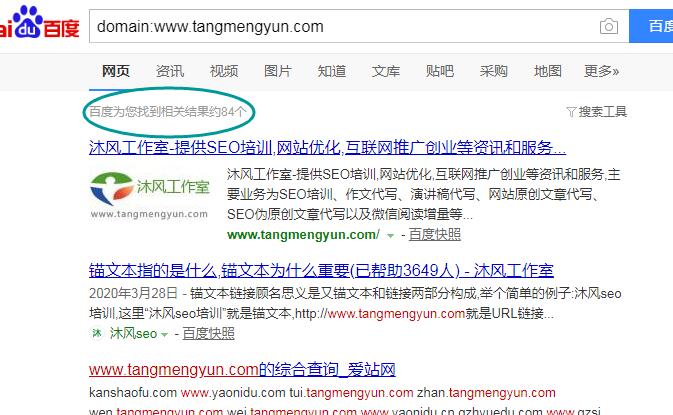This screenshot has height=415, width=673.
Task: Expand the 更多» menu
Action: click(x=601, y=71)
